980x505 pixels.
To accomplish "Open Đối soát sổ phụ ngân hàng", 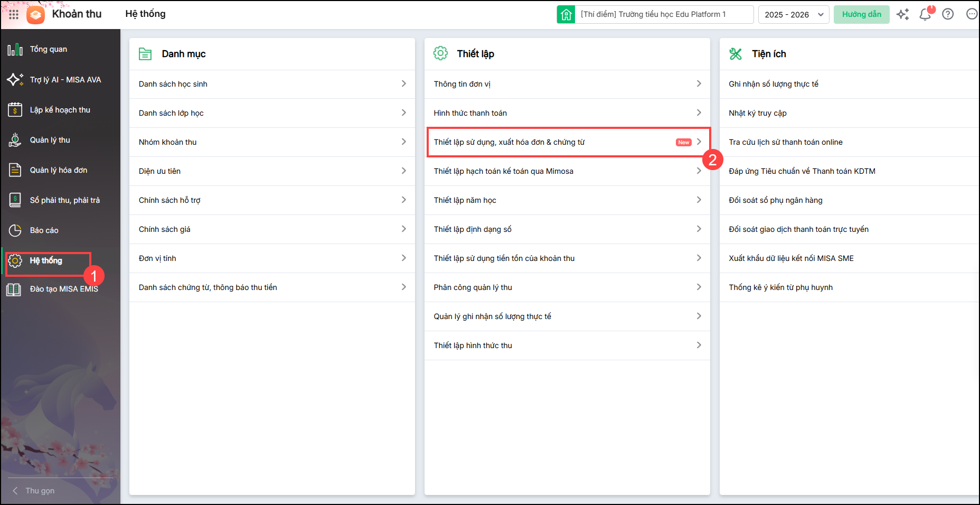I will click(775, 200).
